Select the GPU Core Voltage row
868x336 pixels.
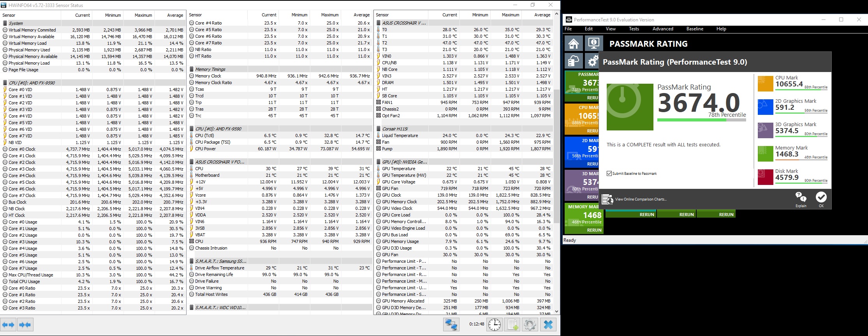[463, 182]
